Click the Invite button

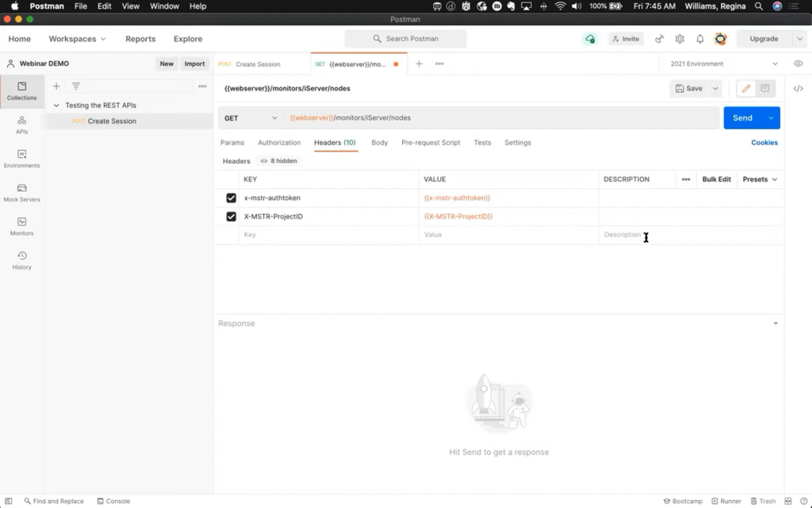626,39
